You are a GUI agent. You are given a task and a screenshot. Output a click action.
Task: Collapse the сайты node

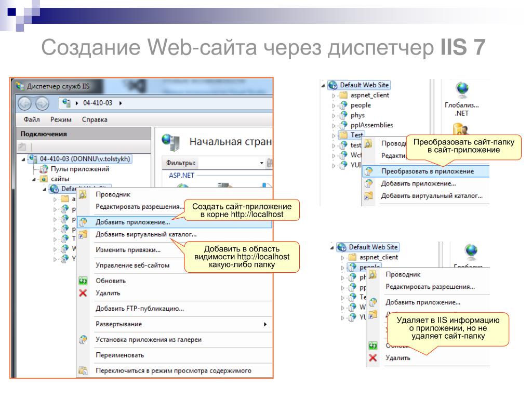click(34, 179)
